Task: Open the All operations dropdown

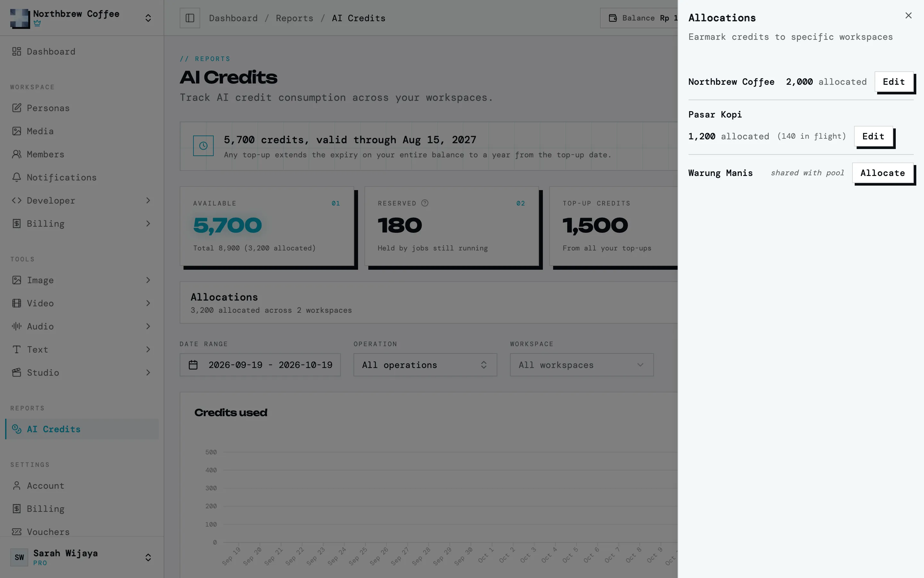Action: point(425,365)
